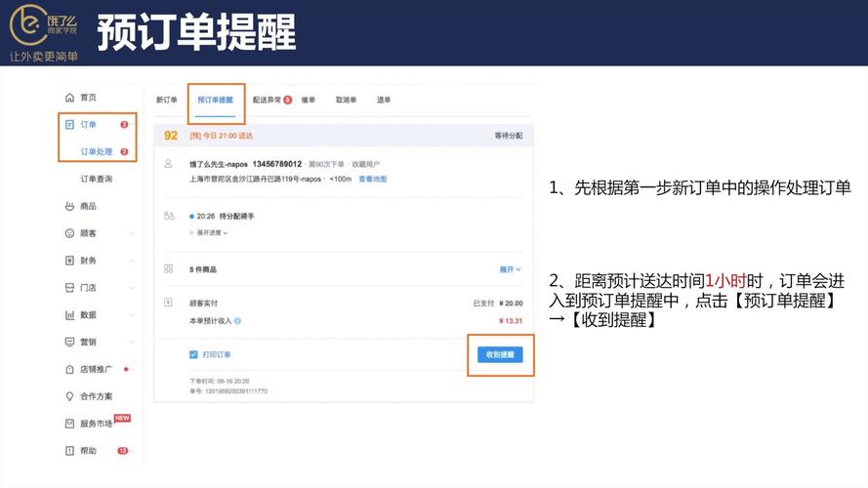The width and height of the screenshot is (868, 488).
Task: Open the 催单 tab
Action: coord(309,100)
